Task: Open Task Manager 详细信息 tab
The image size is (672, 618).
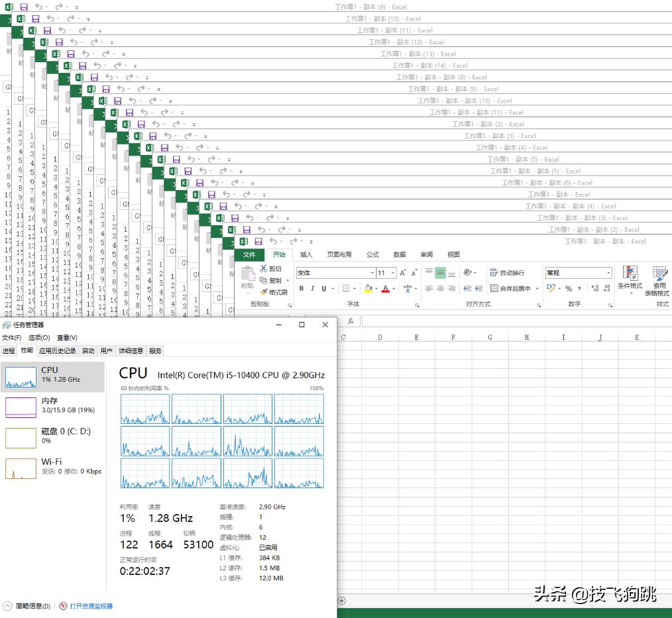Action: point(131,351)
